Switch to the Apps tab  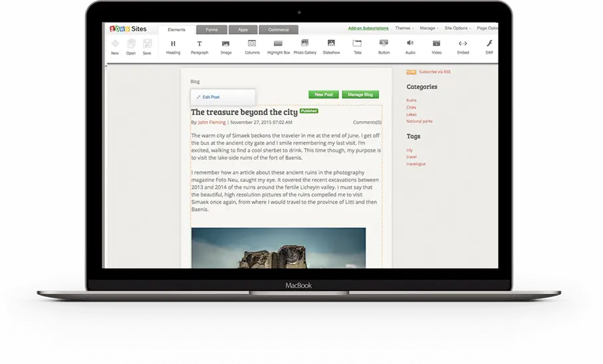click(x=243, y=30)
